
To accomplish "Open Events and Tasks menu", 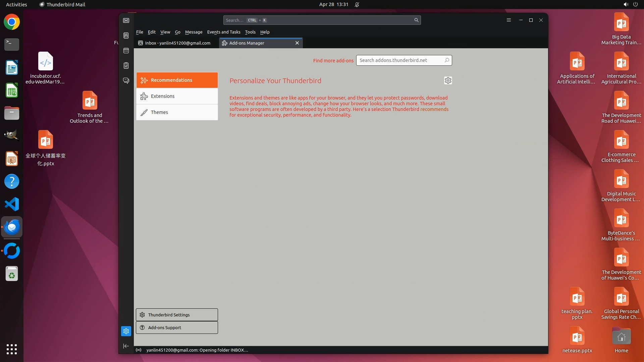I will pyautogui.click(x=223, y=32).
